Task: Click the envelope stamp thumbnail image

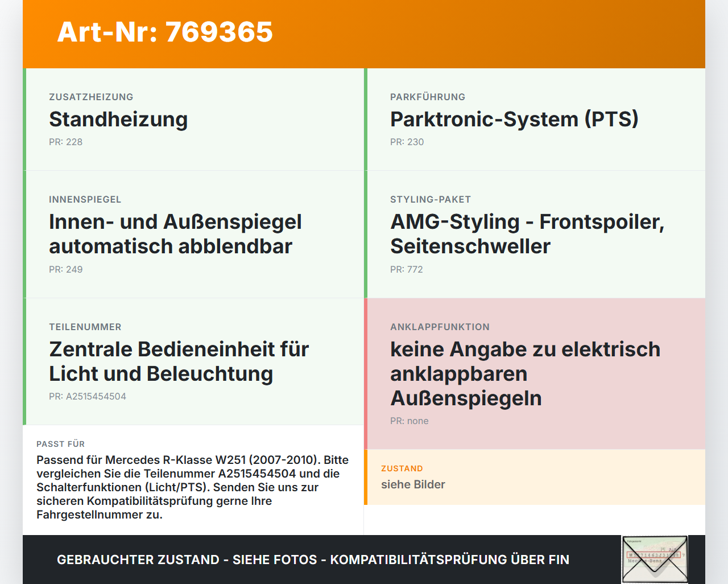Action: click(x=655, y=560)
